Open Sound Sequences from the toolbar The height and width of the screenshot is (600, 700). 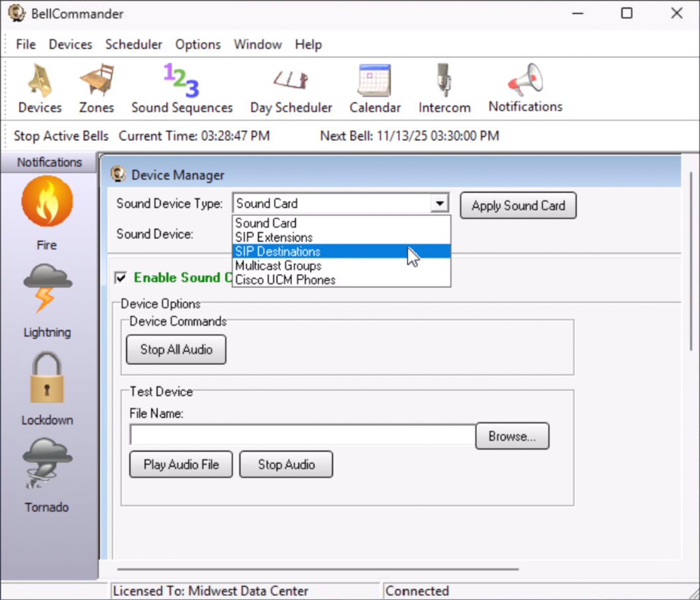181,81
